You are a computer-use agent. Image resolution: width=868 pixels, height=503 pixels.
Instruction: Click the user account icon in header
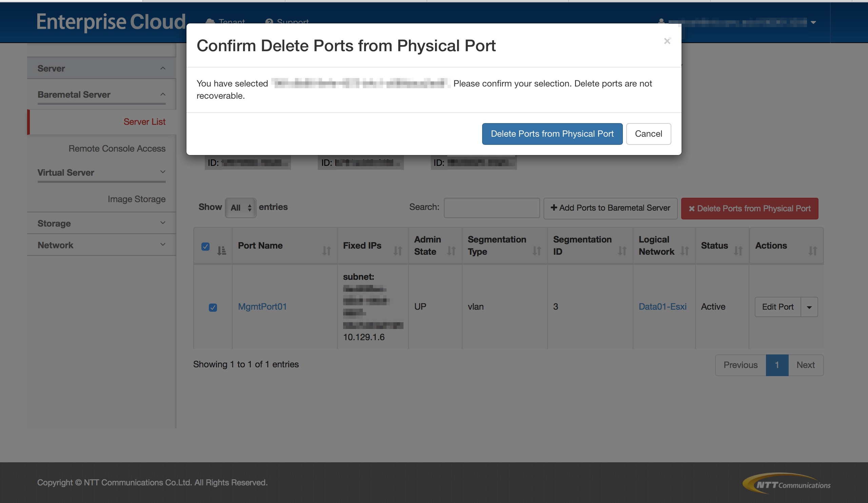tap(661, 22)
